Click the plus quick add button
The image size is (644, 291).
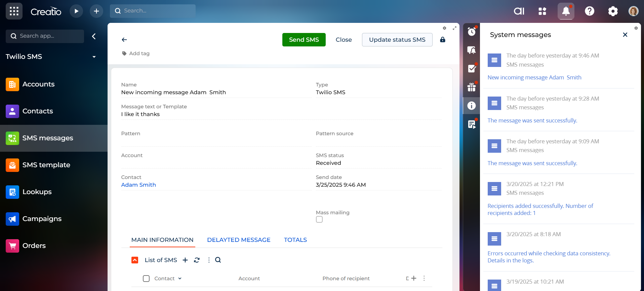96,11
